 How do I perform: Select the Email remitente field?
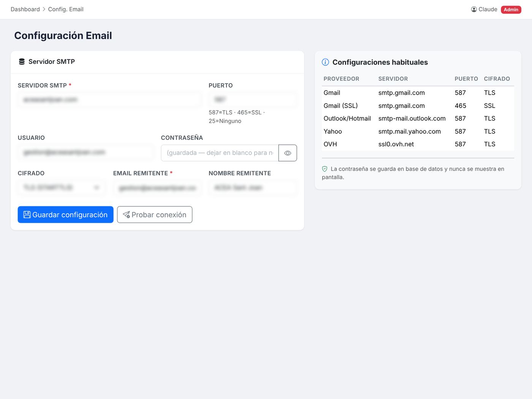(157, 188)
